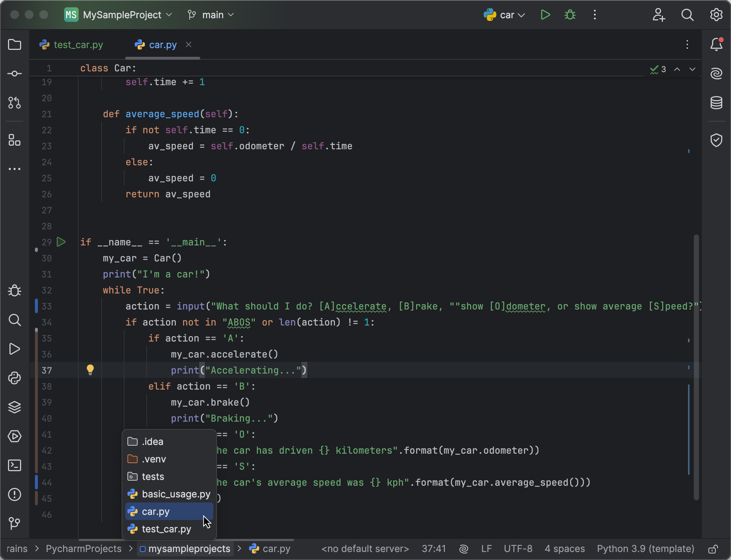Run the car gutter icon on line 29
731x560 pixels.
pos(61,242)
